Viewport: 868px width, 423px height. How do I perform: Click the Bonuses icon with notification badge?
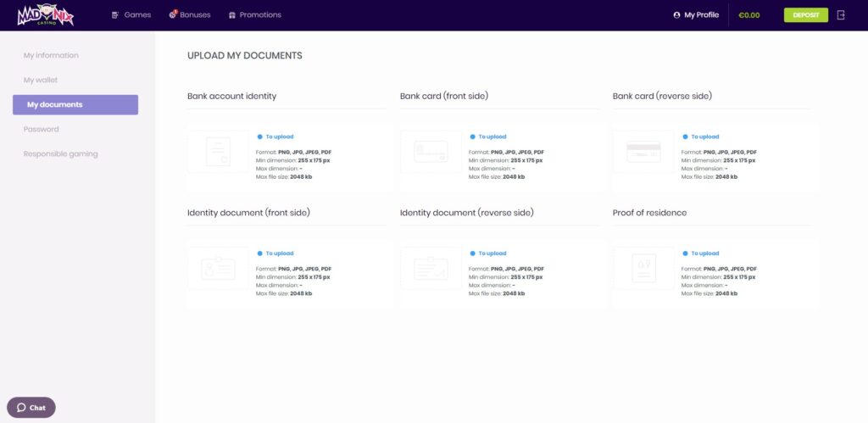[173, 14]
